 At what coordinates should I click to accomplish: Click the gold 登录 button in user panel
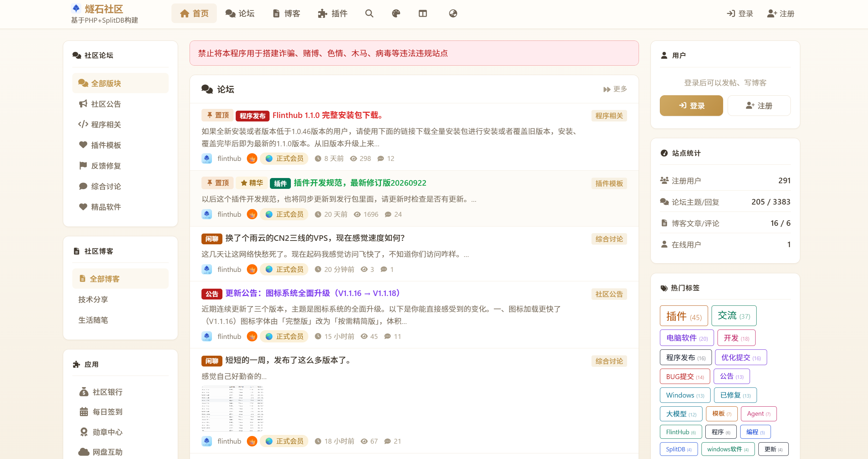[x=691, y=106]
